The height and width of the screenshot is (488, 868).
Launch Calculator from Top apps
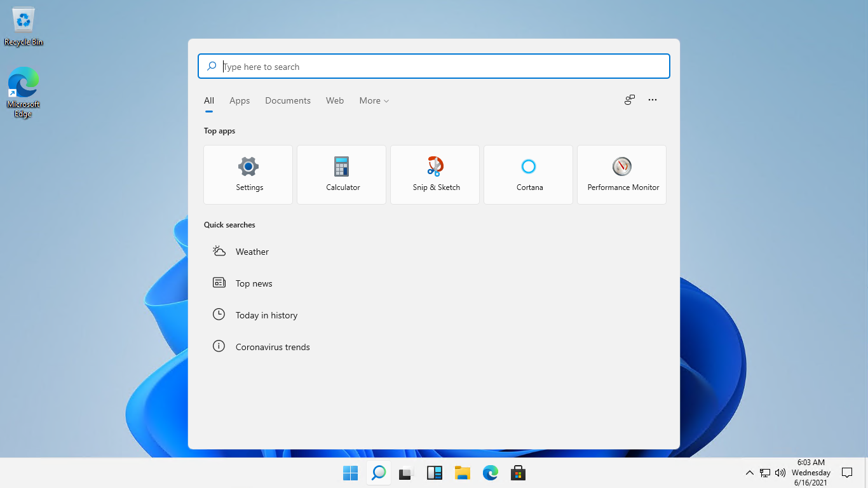(341, 175)
